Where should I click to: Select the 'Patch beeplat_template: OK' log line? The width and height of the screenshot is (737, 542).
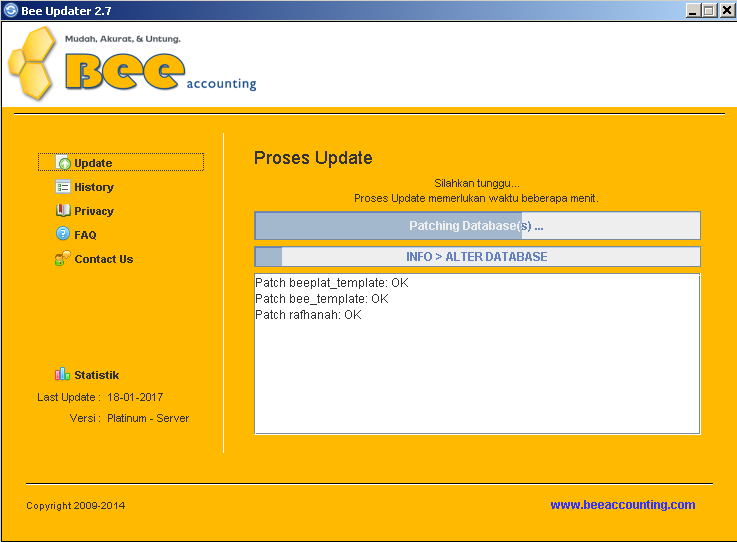332,283
